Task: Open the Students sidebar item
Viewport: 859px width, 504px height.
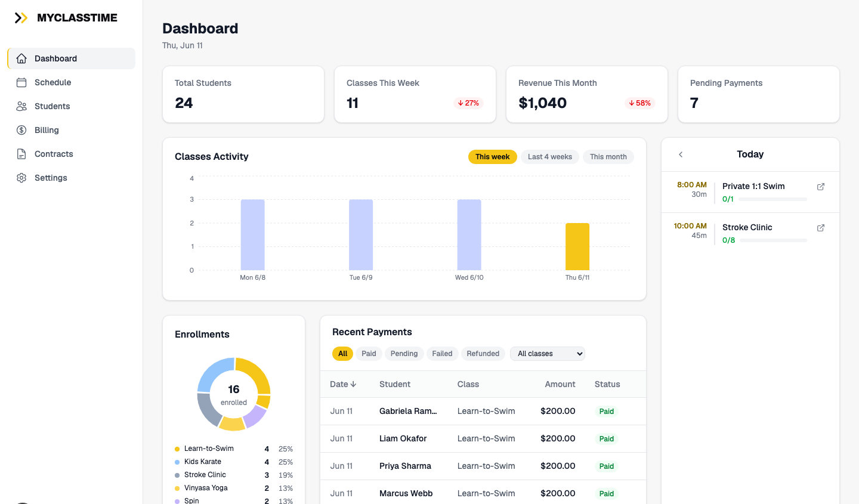Action: 72,106
